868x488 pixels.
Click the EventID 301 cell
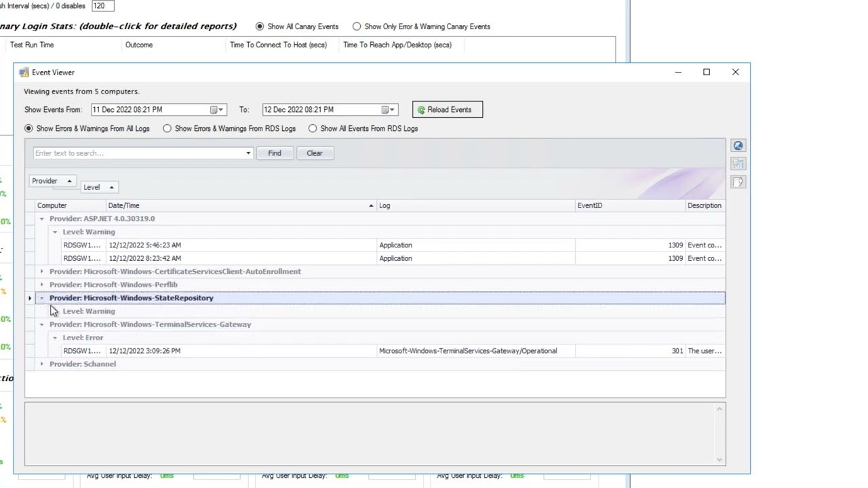(x=630, y=351)
